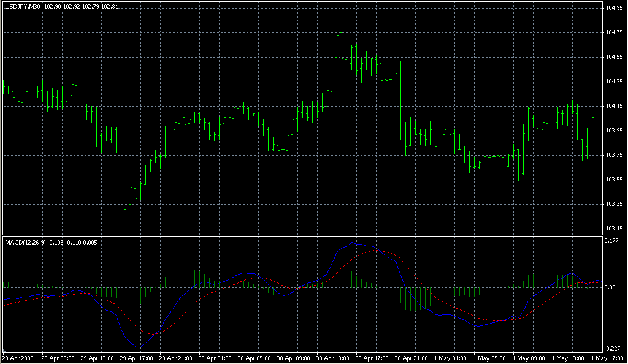Select the MACD(12,26,9) indicator label
The image size is (628, 364).
click(x=25, y=242)
